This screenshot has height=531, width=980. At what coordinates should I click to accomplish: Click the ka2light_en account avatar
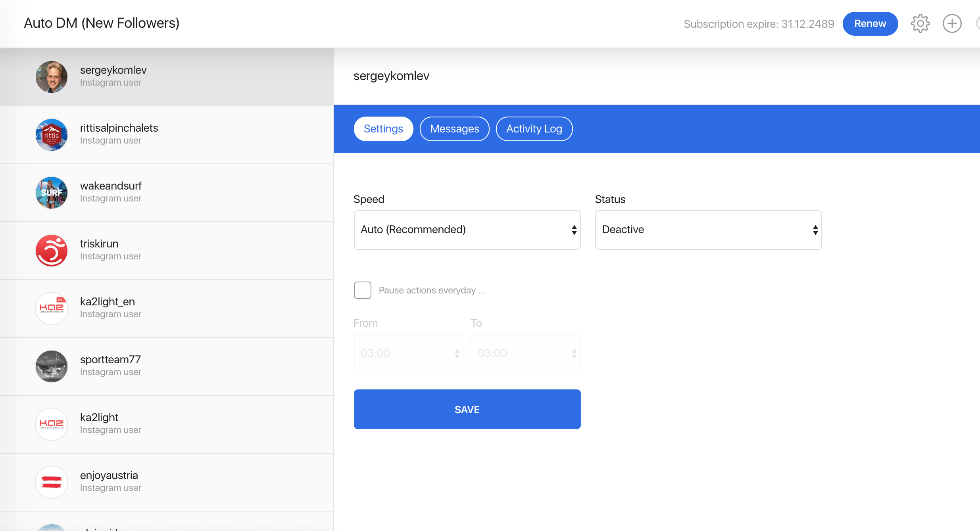[52, 309]
